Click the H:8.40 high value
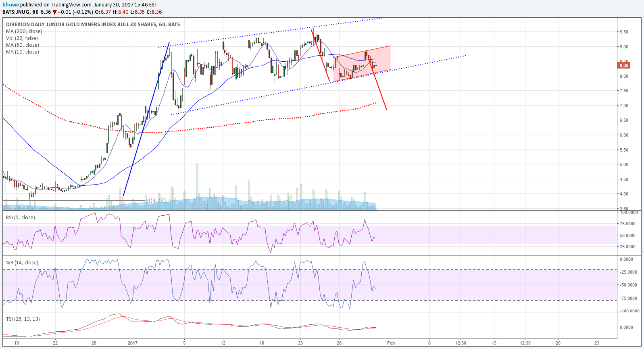644x349 pixels. [121, 12]
